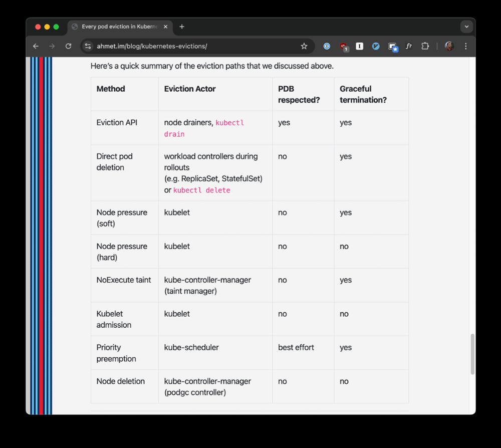Minimize the window with yellow button
Screen dimensions: 501x448
pyautogui.click(x=47, y=27)
